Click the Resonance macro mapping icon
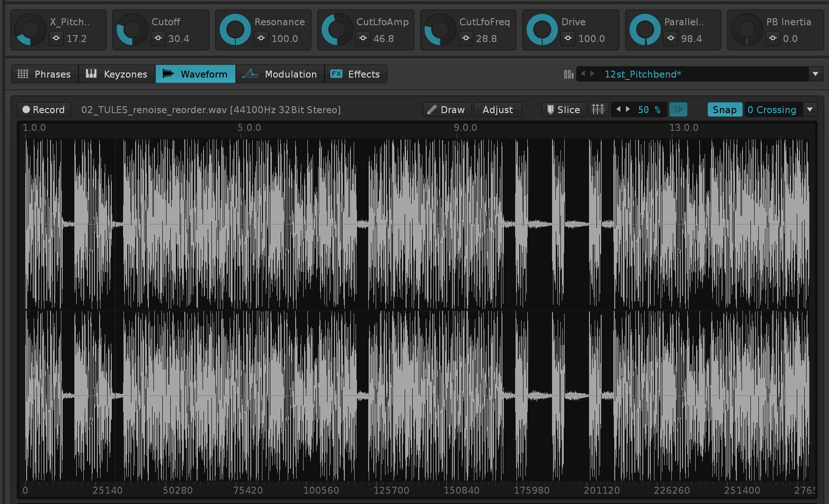This screenshot has width=829, height=504. click(x=261, y=38)
